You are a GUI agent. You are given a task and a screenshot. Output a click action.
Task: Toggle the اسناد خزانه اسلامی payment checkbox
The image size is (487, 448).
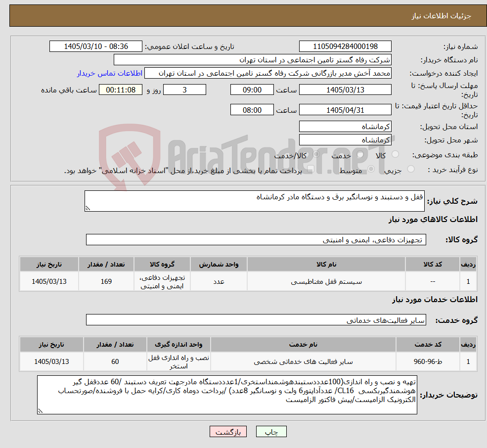pos(310,169)
